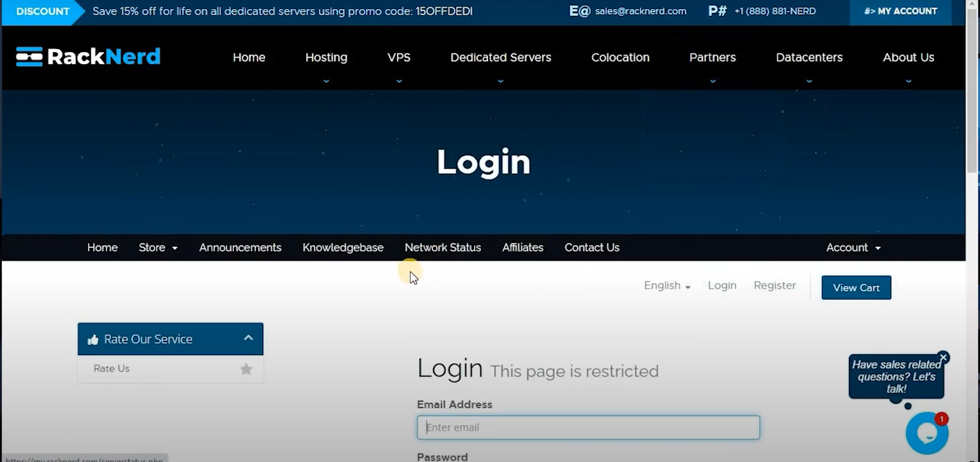The width and height of the screenshot is (980, 462).
Task: Collapse the Rate Our Service panel chevron
Action: click(x=248, y=338)
